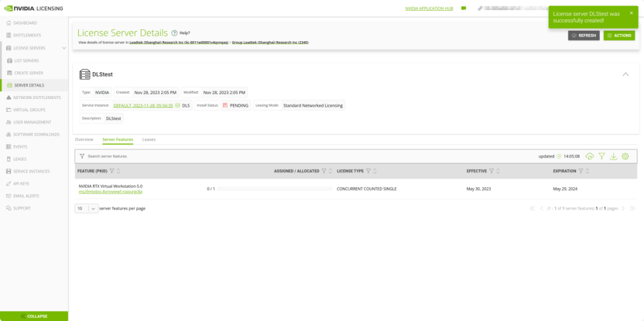Open Leadtek (Shanghai) Research Inc organization link
The image size is (644, 321).
179,42
